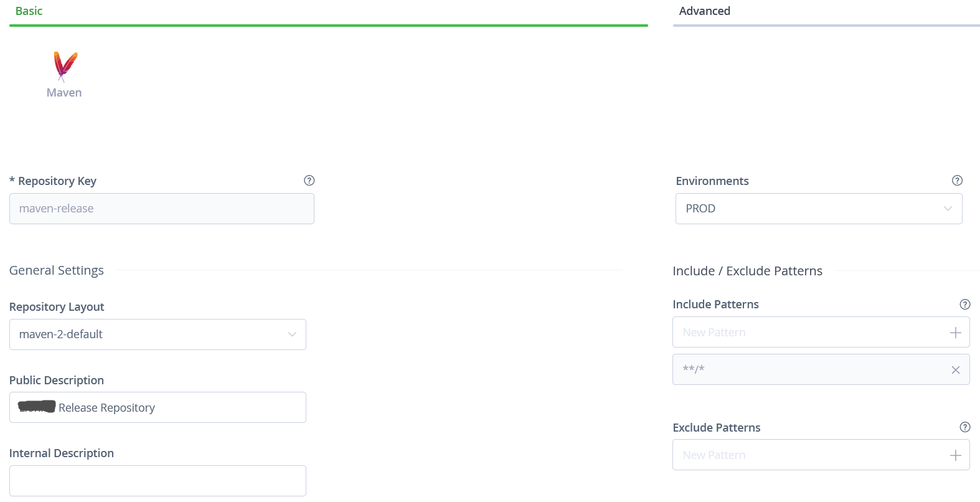Screen dimensions: 980x502
Task: Click the General Settings section heading
Action: 57,270
